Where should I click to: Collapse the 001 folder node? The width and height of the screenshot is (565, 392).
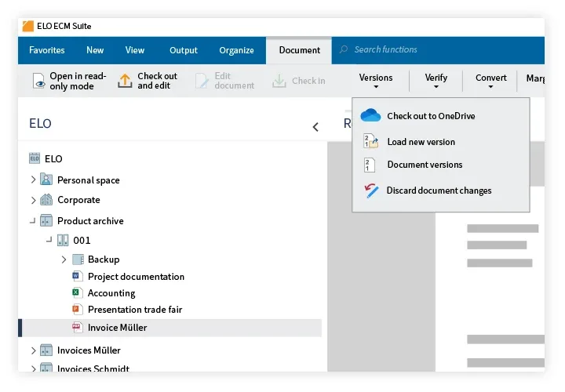click(49, 240)
